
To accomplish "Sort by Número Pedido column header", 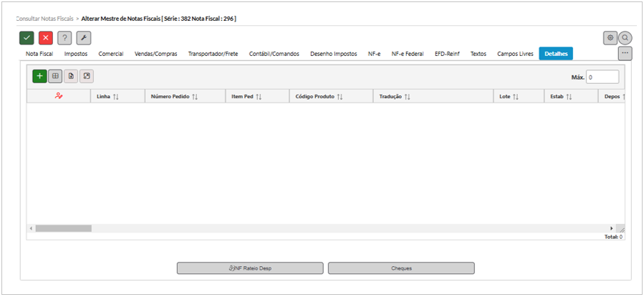I will [x=174, y=96].
